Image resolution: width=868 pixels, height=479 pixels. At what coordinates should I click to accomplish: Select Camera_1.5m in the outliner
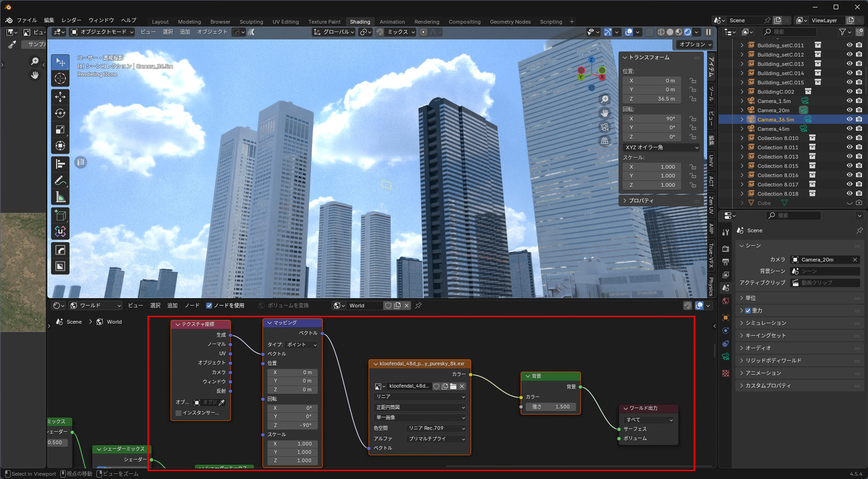click(x=774, y=101)
